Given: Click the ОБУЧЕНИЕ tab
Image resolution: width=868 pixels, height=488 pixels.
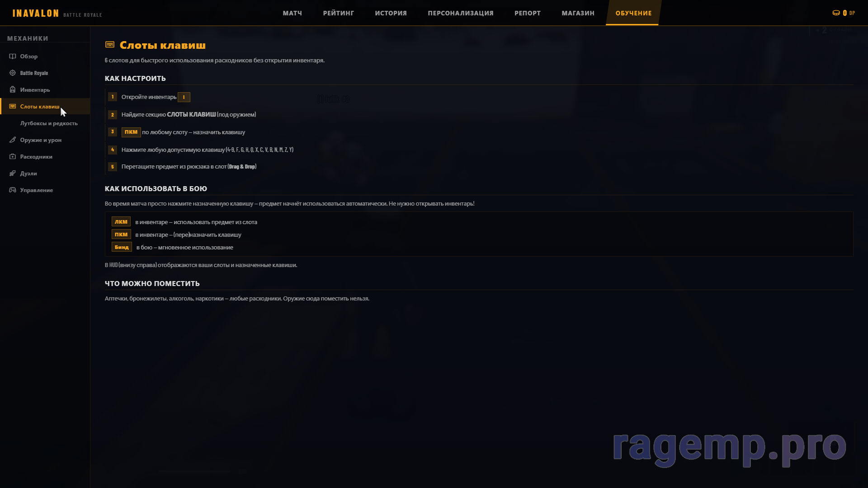Looking at the screenshot, I should pyautogui.click(x=633, y=13).
